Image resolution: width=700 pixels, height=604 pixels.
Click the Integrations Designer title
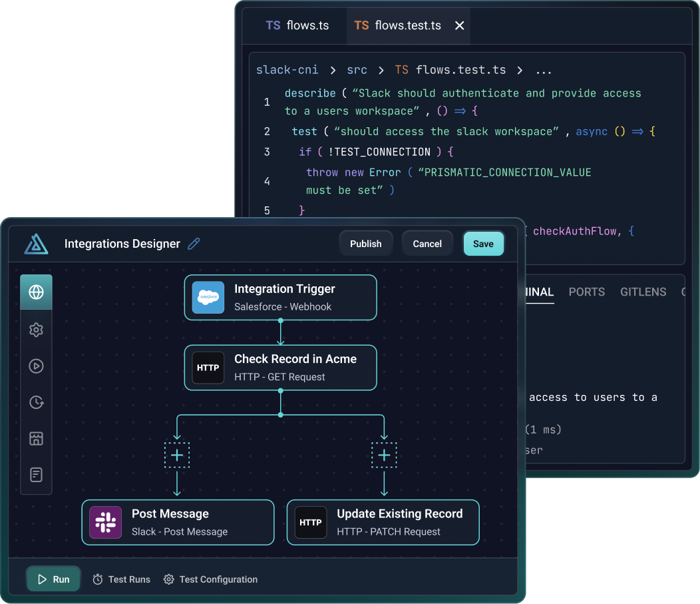(x=122, y=244)
